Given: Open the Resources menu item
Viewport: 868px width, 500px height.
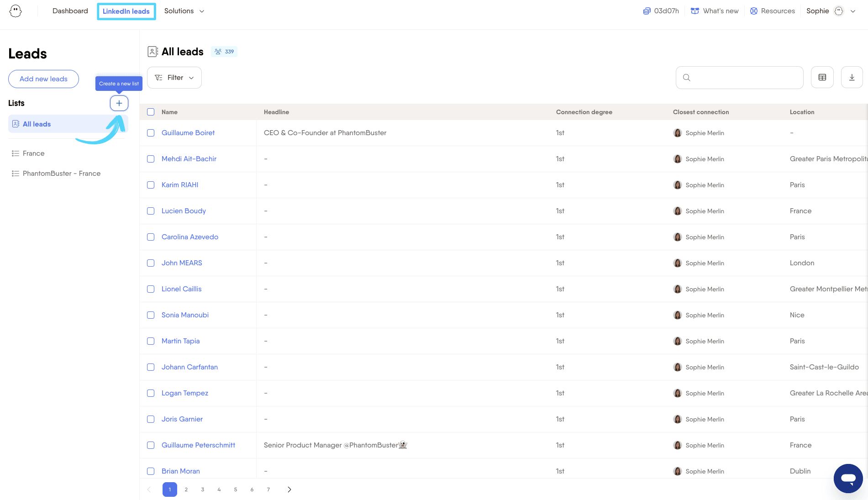Looking at the screenshot, I should 773,11.
